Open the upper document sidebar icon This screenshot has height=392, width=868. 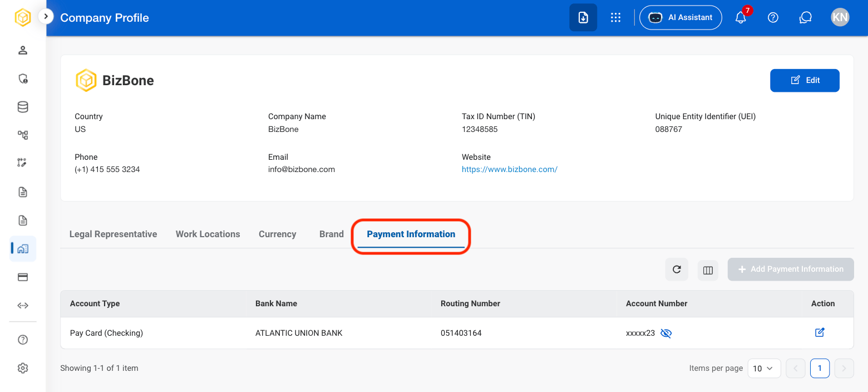click(x=23, y=192)
